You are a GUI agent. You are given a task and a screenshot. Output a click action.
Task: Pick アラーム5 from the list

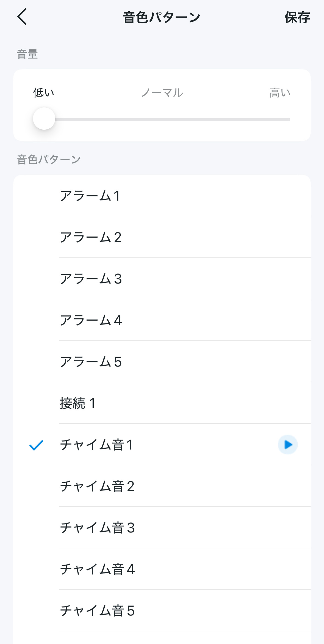pos(162,362)
